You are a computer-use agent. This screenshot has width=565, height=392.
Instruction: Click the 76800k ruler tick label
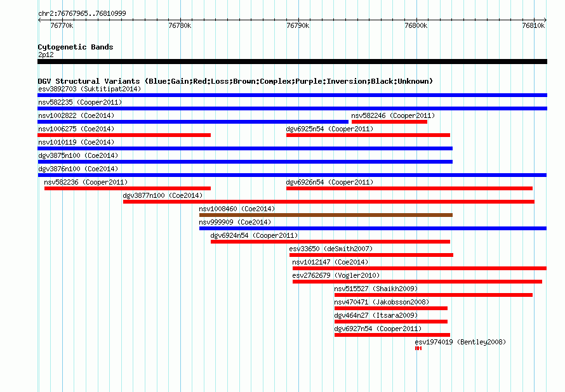click(416, 25)
